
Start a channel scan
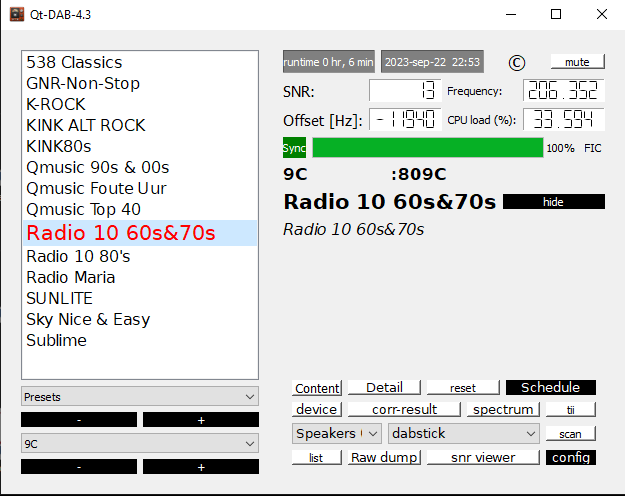pos(570,434)
